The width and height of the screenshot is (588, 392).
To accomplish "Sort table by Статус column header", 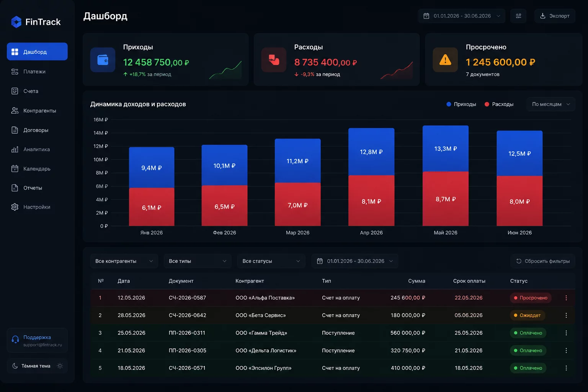I will click(x=519, y=281).
